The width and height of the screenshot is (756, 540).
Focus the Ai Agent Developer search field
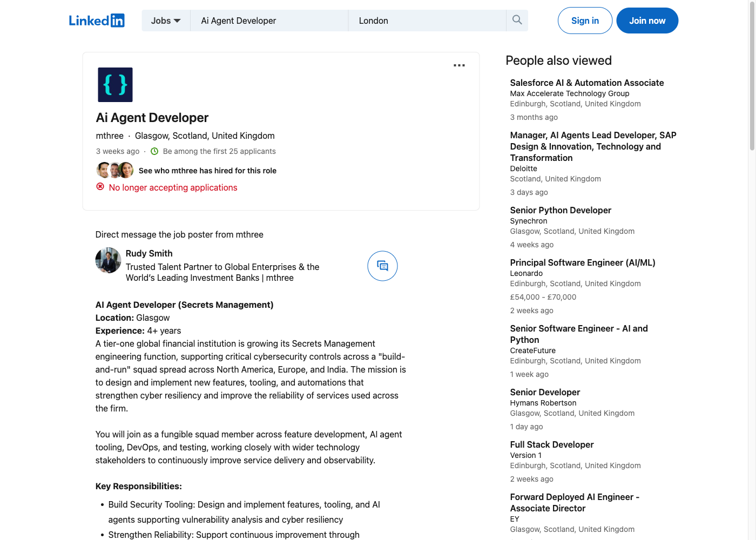pos(269,21)
